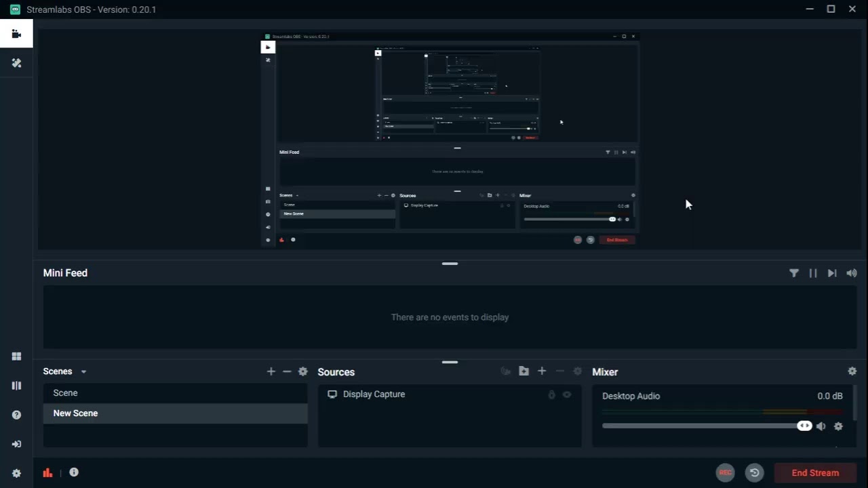The width and height of the screenshot is (868, 488).
Task: Open the Help question mark icon
Action: (x=16, y=415)
